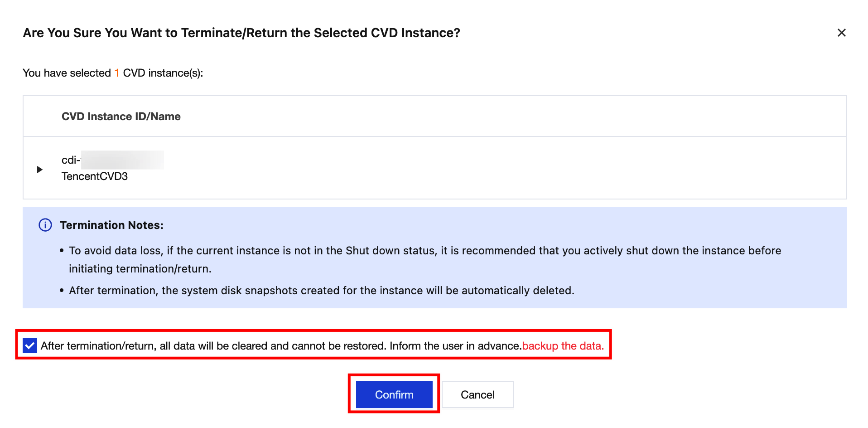Image resolution: width=868 pixels, height=428 pixels.
Task: Click the note recommending shutting down the instance
Action: (x=424, y=251)
